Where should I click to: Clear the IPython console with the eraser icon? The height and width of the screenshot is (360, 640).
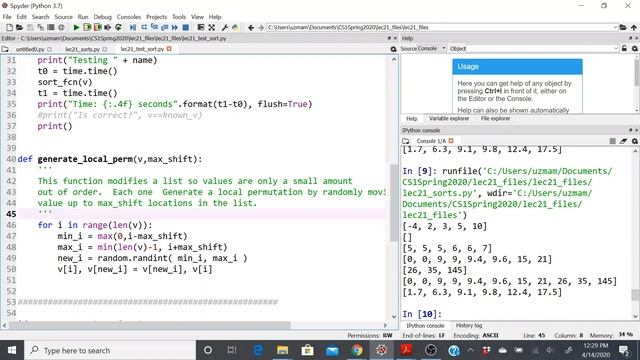tap(623, 141)
